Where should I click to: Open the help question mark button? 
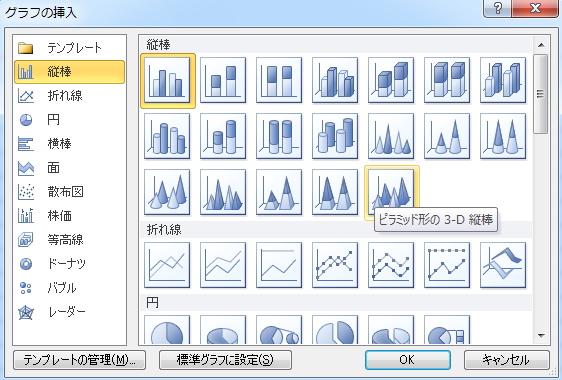pyautogui.click(x=497, y=8)
